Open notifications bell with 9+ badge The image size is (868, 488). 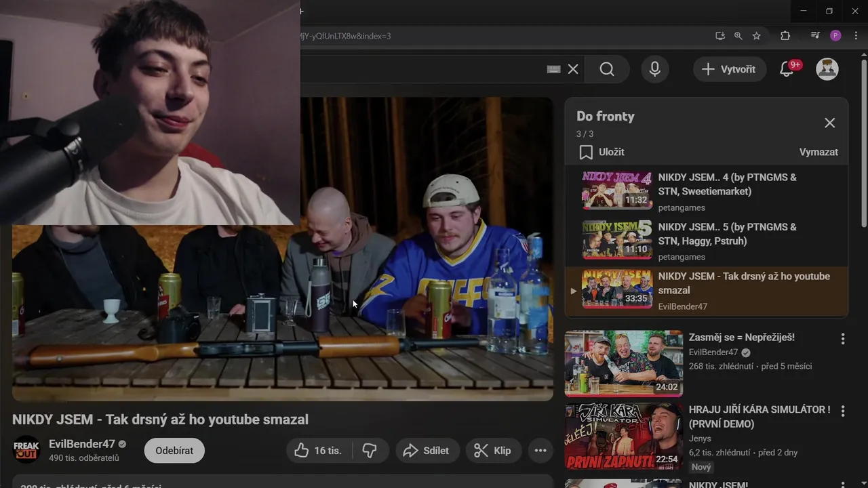(787, 69)
